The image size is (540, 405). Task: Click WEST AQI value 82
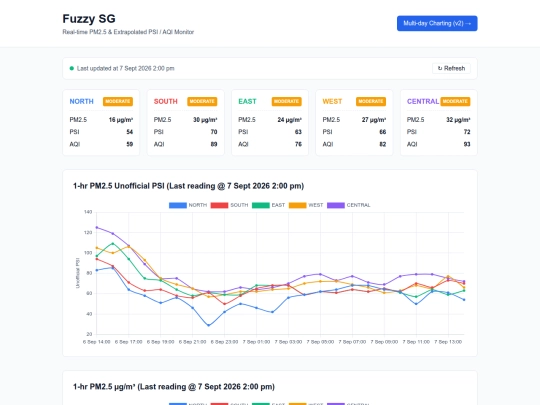point(383,144)
